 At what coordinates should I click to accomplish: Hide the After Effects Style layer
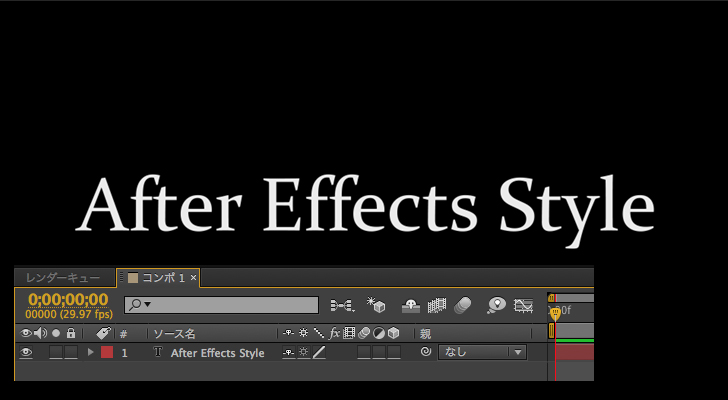(x=26, y=352)
